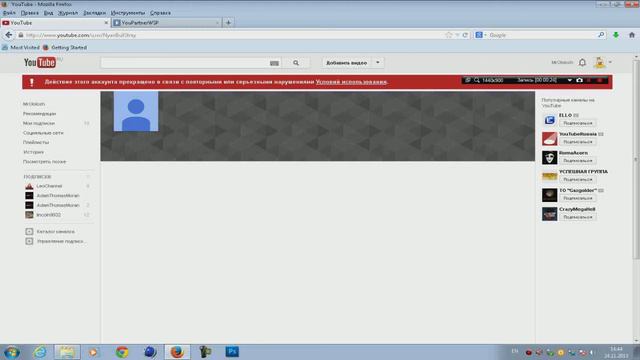The height and width of the screenshot is (360, 640).
Task: Expand the recorder toolbar dropdown arrow
Action: pyautogui.click(x=570, y=80)
